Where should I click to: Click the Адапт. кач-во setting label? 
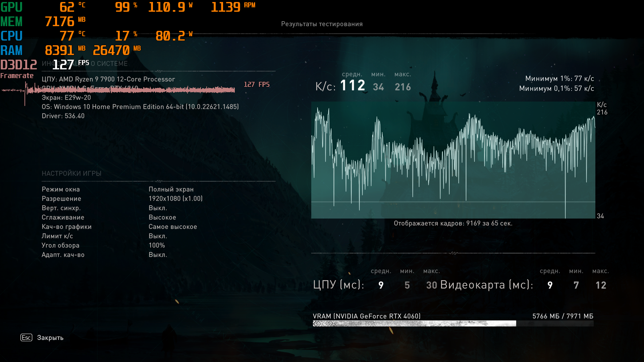tap(63, 255)
